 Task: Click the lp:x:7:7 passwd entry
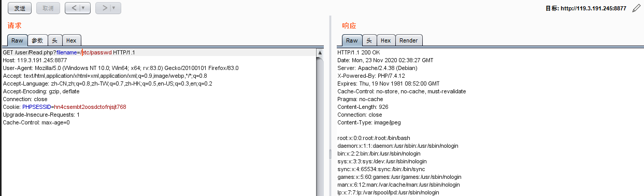[388, 192]
